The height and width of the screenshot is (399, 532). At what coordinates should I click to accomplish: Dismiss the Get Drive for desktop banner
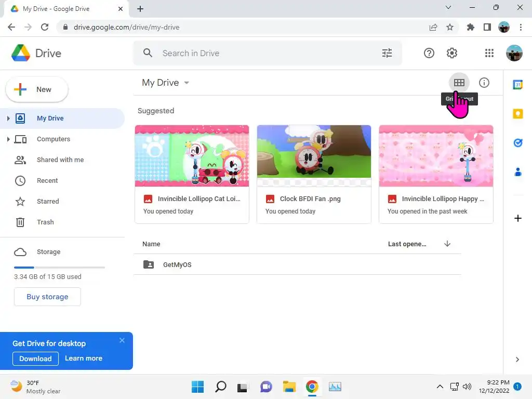point(122,340)
